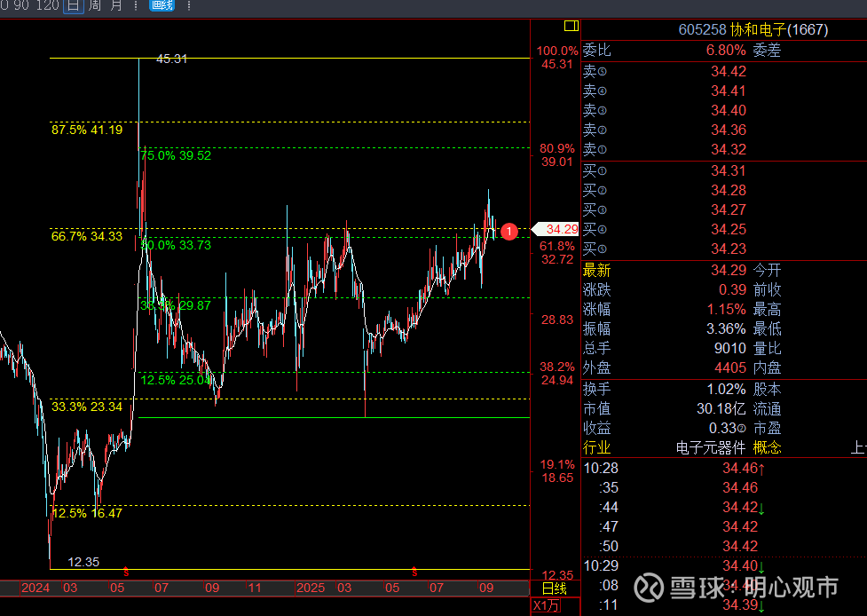Viewport: 867px width, 616px height.
Task: Toggle the 画线 drawing tools button
Action: coord(162,5)
